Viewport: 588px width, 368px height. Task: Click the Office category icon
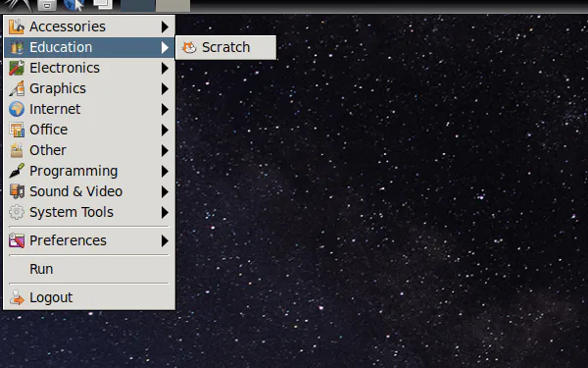17,130
